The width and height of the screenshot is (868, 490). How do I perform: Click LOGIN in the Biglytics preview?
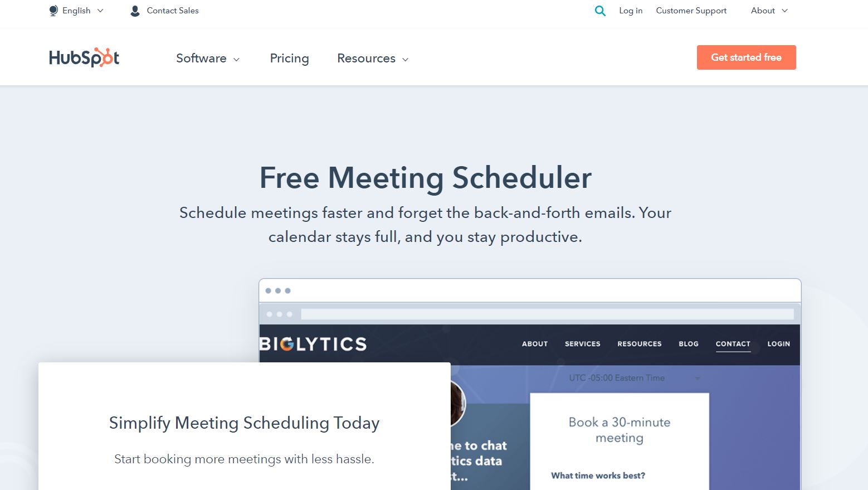click(x=778, y=344)
